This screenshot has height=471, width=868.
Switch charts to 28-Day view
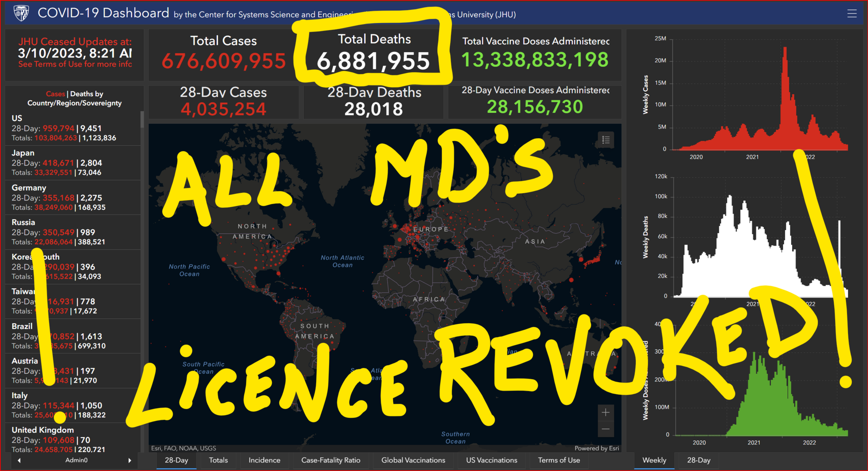pos(698,460)
